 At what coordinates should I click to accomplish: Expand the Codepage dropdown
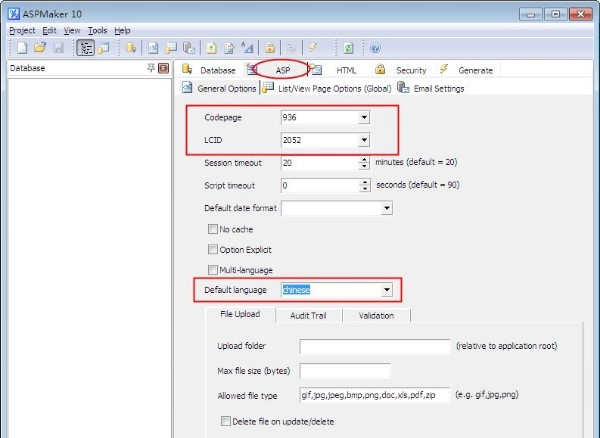pyautogui.click(x=364, y=117)
